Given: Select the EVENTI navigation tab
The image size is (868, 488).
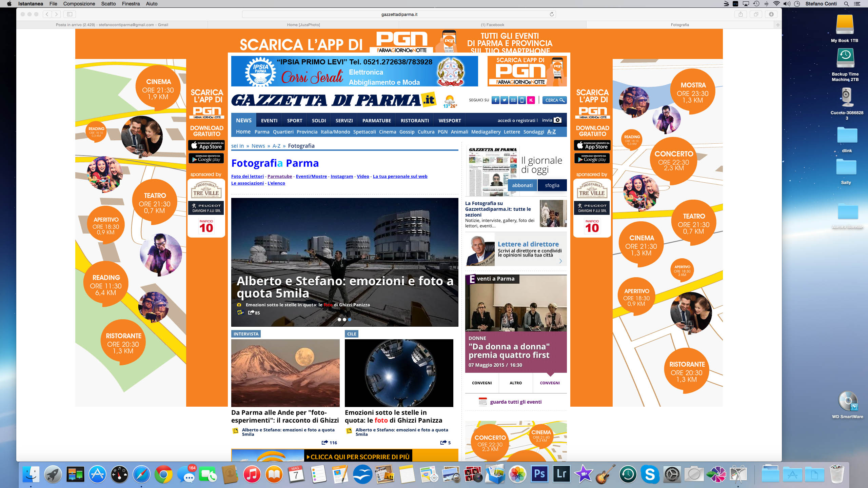Looking at the screenshot, I should [x=269, y=120].
